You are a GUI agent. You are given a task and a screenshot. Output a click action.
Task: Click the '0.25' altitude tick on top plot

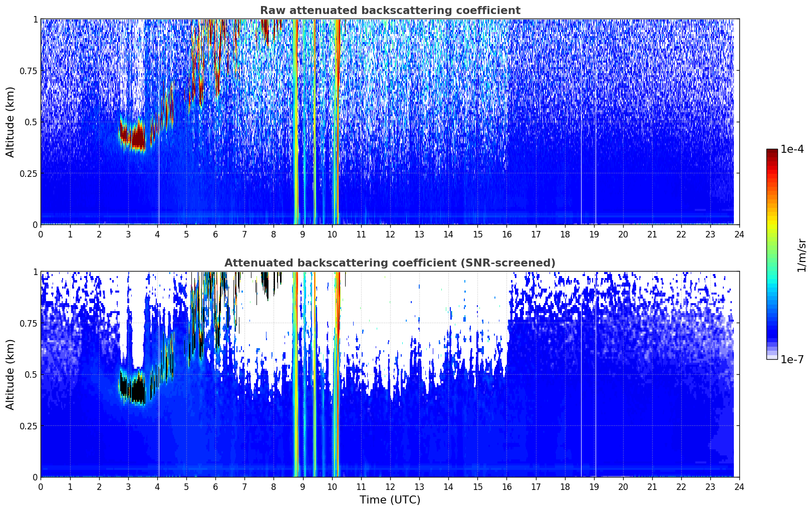point(29,173)
